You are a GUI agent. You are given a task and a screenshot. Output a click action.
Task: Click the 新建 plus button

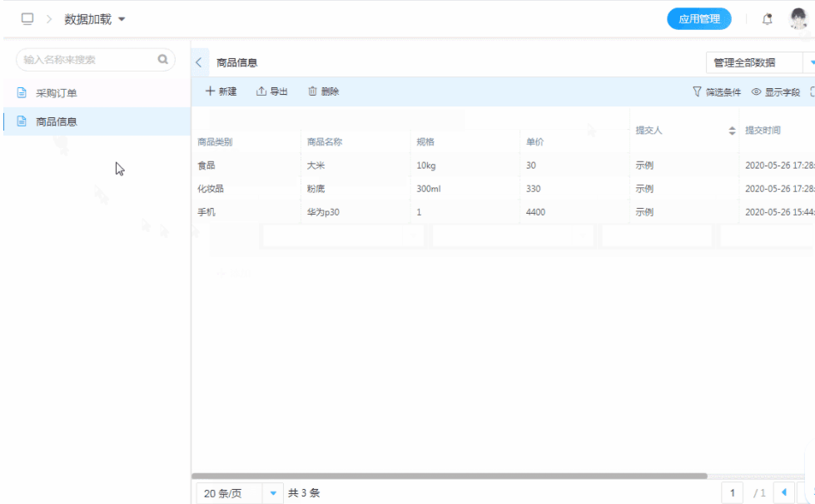pyautogui.click(x=211, y=91)
